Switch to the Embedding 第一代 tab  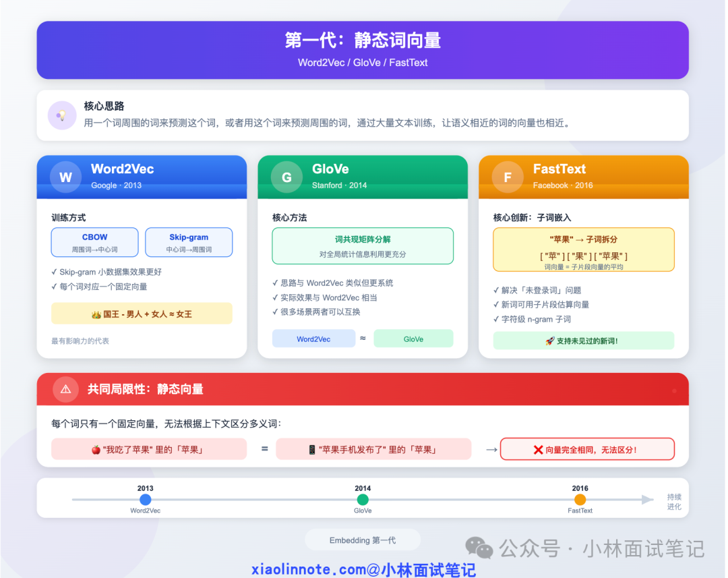tap(363, 540)
